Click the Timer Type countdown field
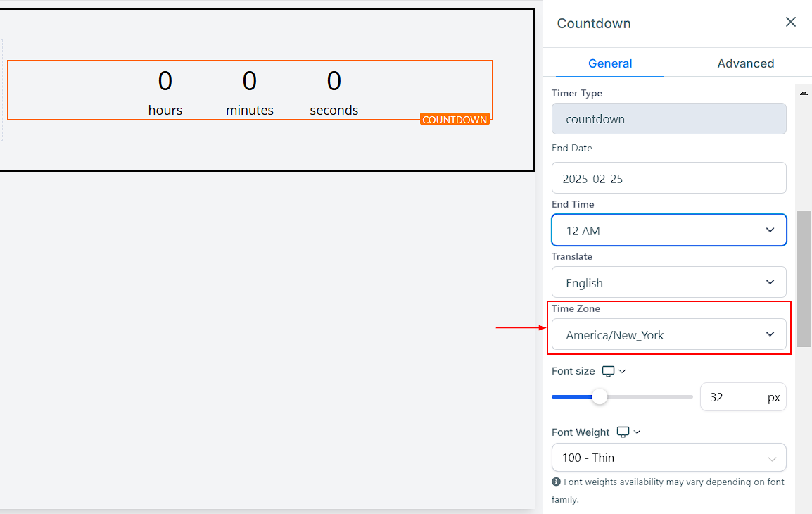 tap(668, 119)
